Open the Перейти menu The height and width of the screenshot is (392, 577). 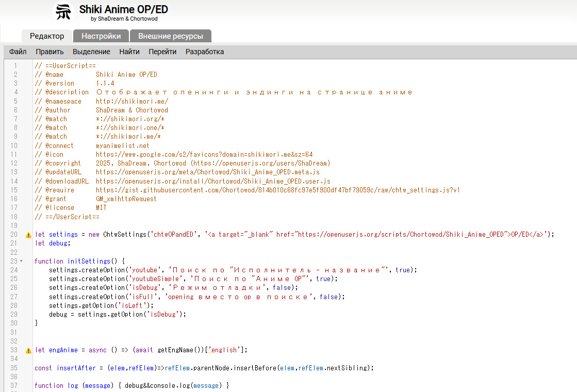(x=162, y=52)
